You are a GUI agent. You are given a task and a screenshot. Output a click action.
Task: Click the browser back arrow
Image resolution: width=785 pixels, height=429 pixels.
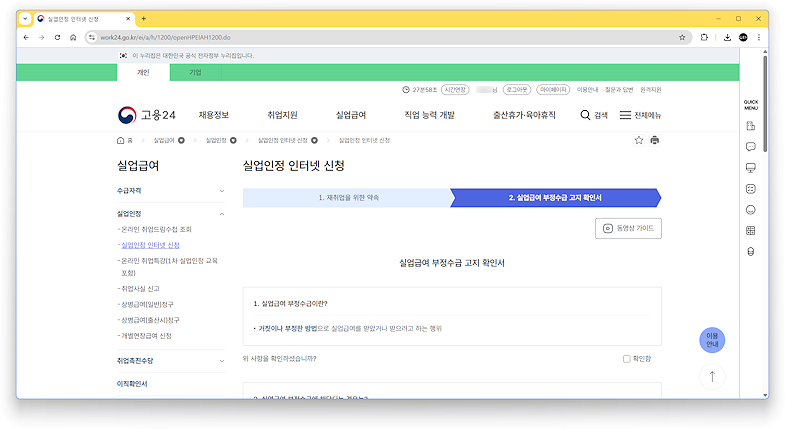coord(26,38)
